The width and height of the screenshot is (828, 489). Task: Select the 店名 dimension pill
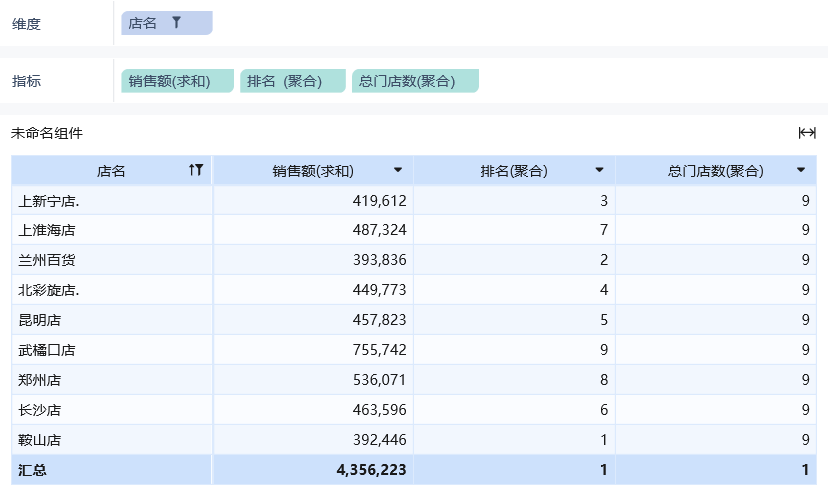pos(145,23)
